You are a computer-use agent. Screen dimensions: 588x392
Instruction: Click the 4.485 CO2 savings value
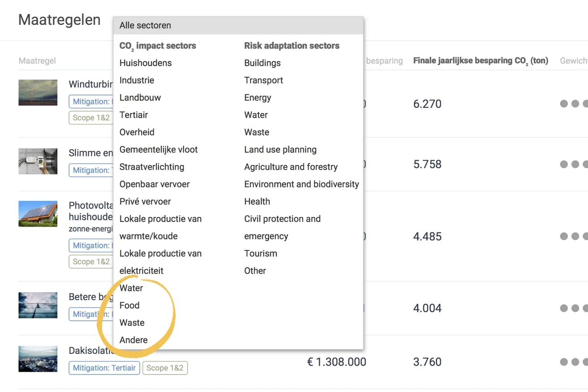(x=427, y=237)
